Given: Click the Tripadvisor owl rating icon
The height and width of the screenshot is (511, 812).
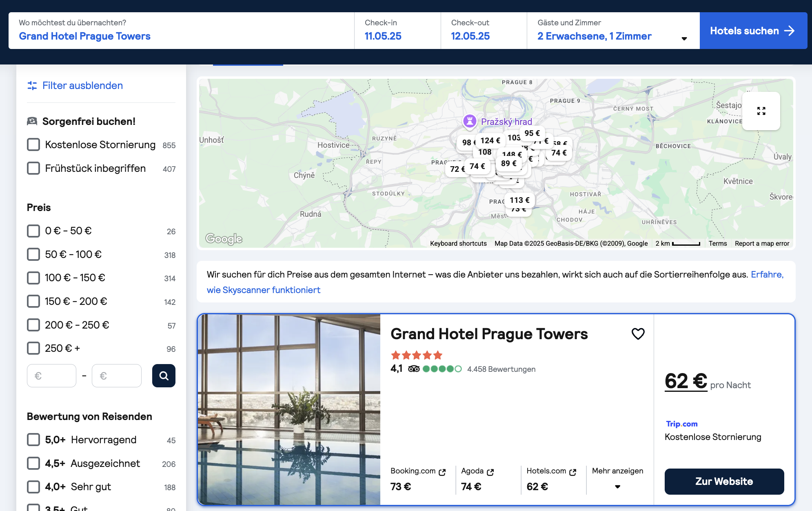Looking at the screenshot, I should point(414,369).
